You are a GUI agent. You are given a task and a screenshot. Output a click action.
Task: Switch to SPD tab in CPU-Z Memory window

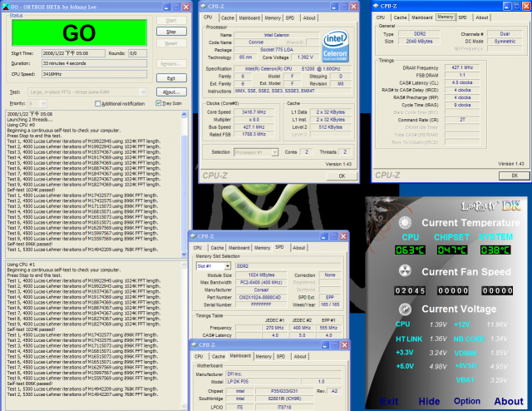click(x=462, y=17)
